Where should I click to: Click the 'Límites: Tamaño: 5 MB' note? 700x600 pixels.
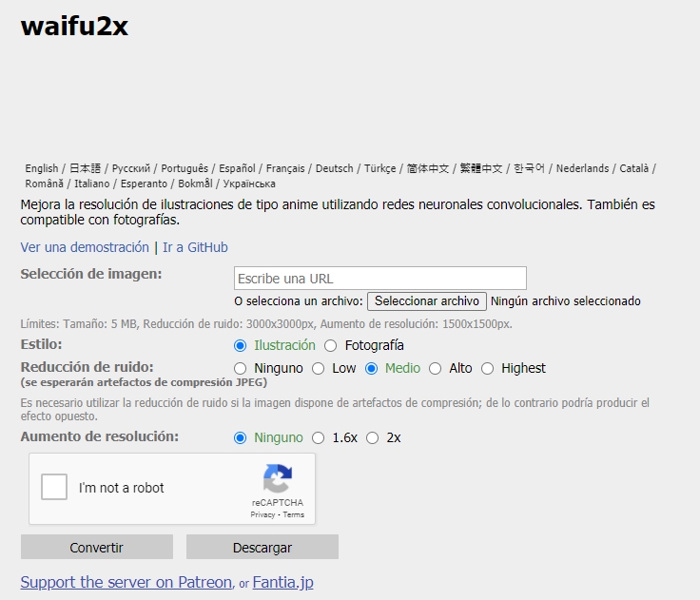266,324
